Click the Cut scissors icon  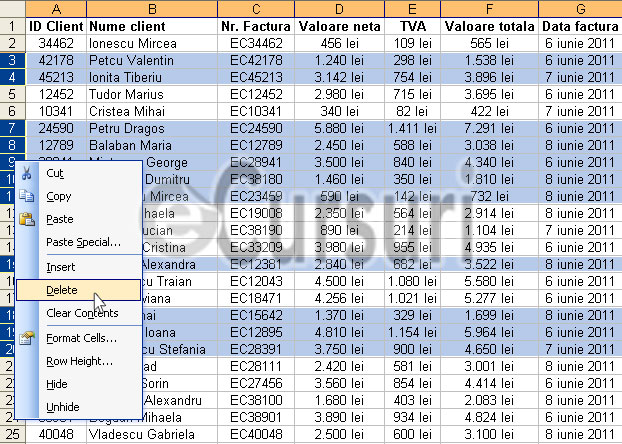(x=27, y=173)
